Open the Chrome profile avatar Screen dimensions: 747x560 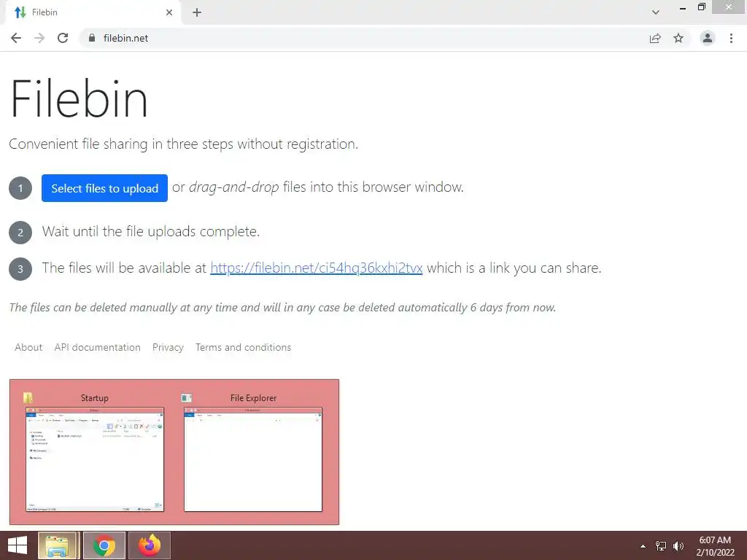tap(708, 38)
